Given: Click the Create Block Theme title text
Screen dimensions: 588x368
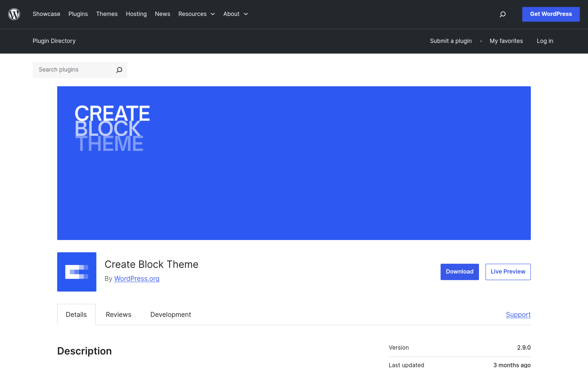Looking at the screenshot, I should tap(151, 264).
